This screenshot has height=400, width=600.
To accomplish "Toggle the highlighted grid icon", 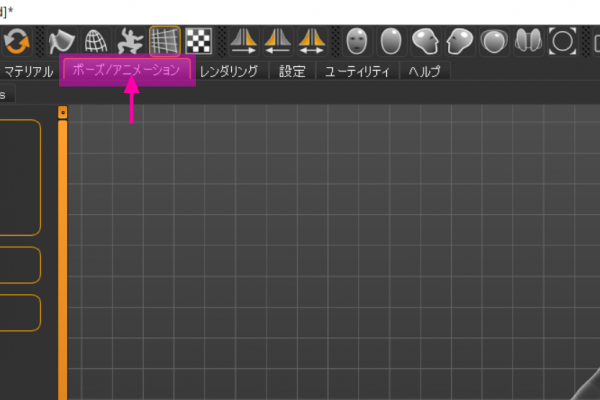I will 165,41.
